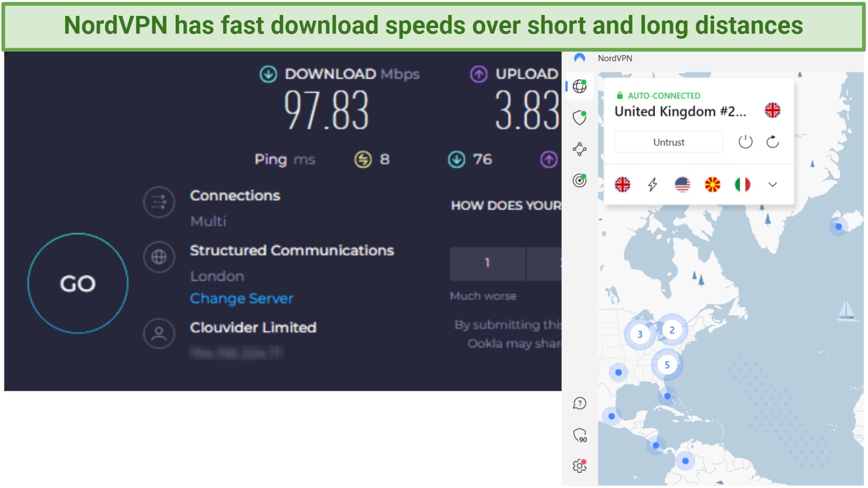
Task: Click the map cluster marked 5
Action: 667,365
